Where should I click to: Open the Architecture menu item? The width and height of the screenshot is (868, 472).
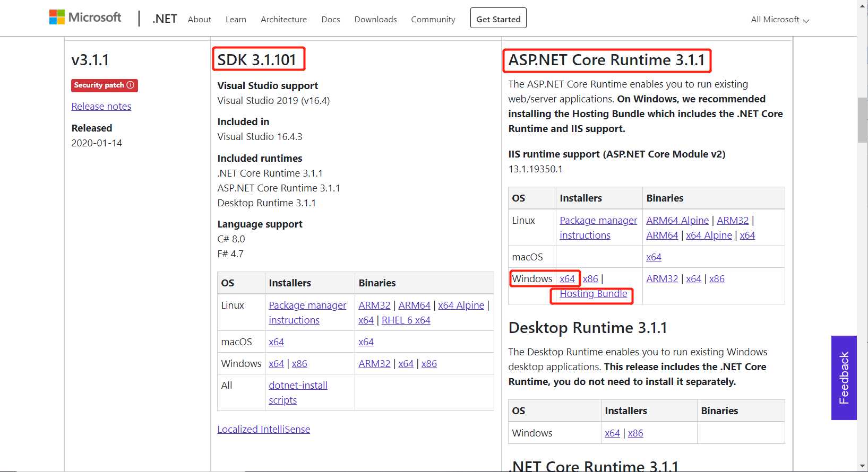pyautogui.click(x=283, y=19)
